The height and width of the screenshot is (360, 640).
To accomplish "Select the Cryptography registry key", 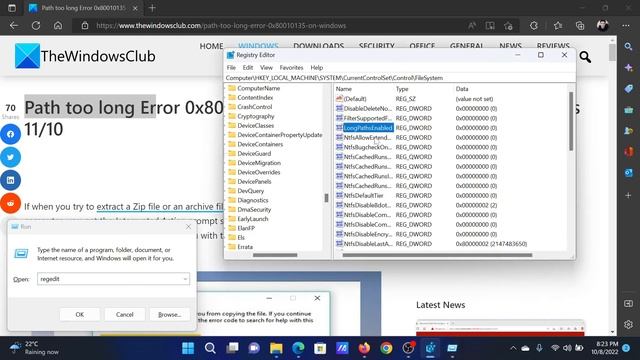I will [x=256, y=116].
